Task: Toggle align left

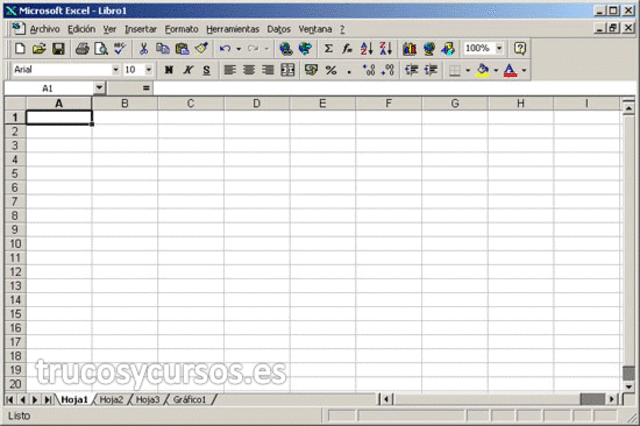Action: [230, 70]
